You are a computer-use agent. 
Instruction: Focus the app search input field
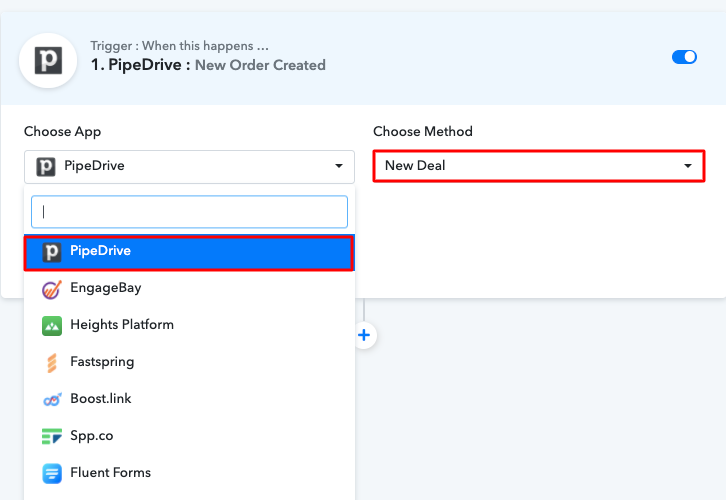tap(189, 212)
